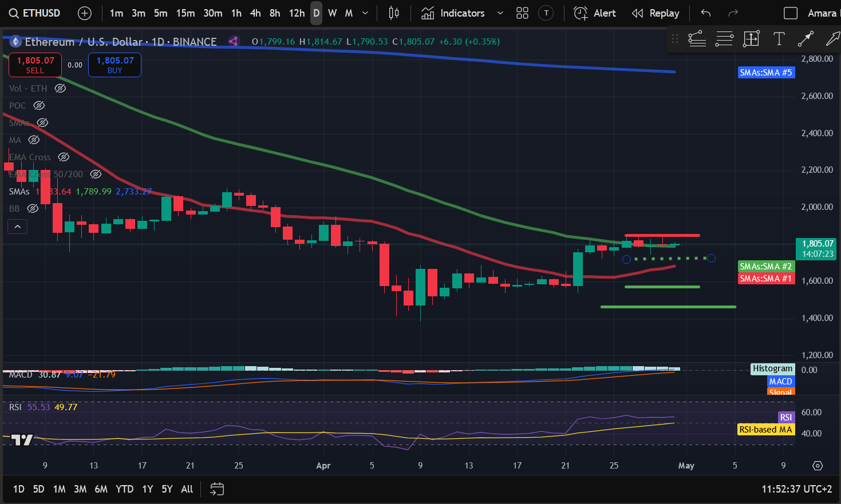Click the SELL 1,805.07 button
The width and height of the screenshot is (841, 504).
coord(35,65)
